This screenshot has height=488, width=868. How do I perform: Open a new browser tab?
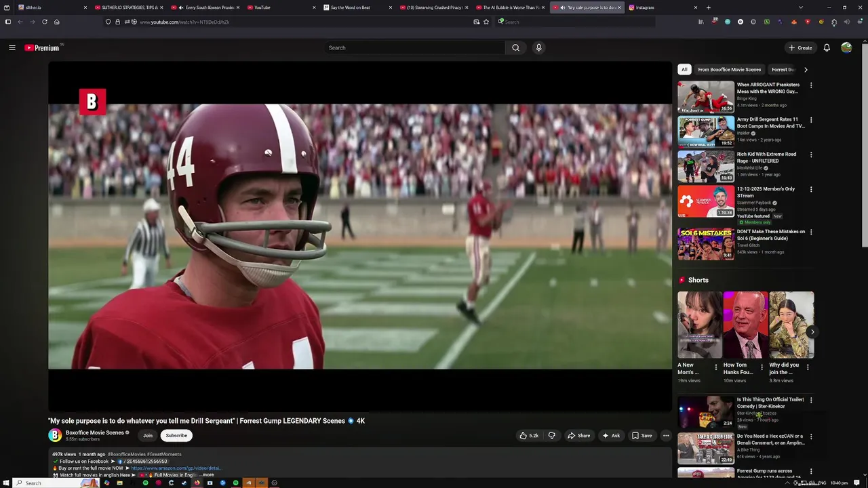tap(709, 7)
